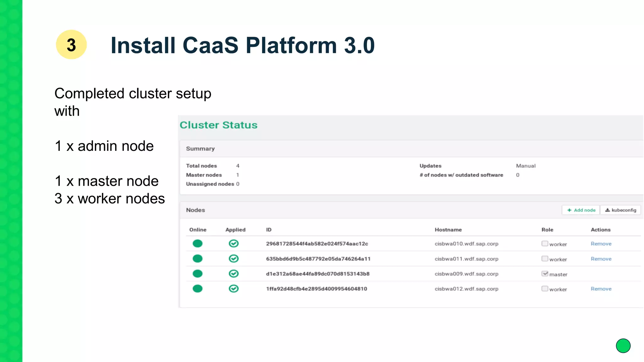Image resolution: width=644 pixels, height=362 pixels.
Task: Uncheck master checkbox for cisbwa009
Action: [545, 274]
